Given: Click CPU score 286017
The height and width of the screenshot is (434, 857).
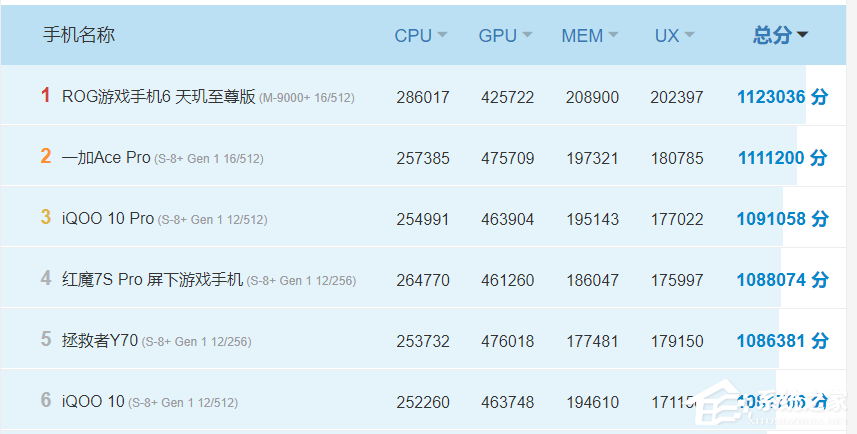Looking at the screenshot, I should [423, 97].
